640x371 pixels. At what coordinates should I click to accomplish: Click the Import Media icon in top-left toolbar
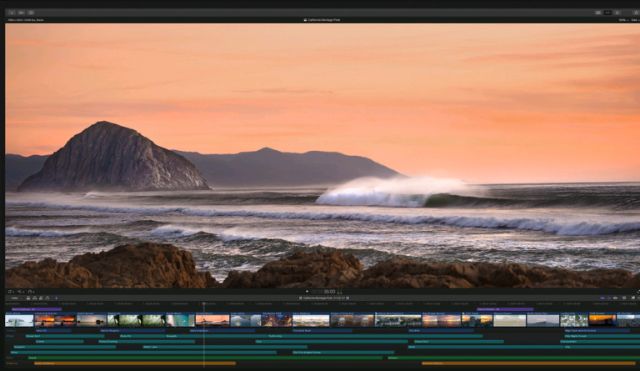[x=11, y=13]
